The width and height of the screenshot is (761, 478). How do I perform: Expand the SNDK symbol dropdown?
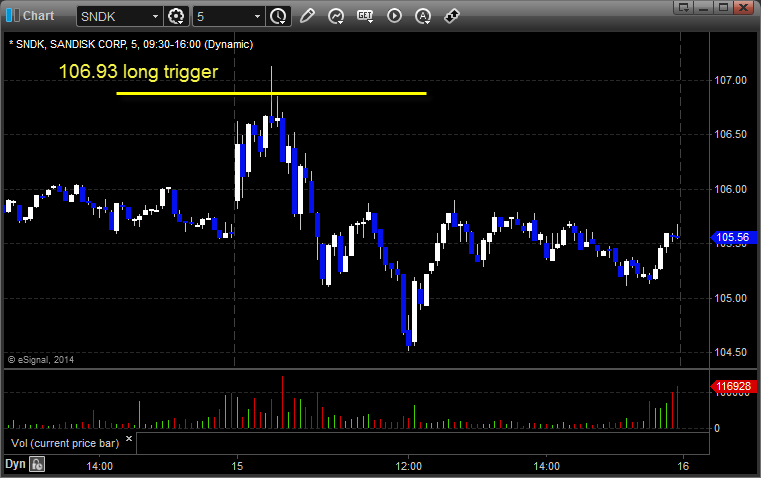coord(155,16)
